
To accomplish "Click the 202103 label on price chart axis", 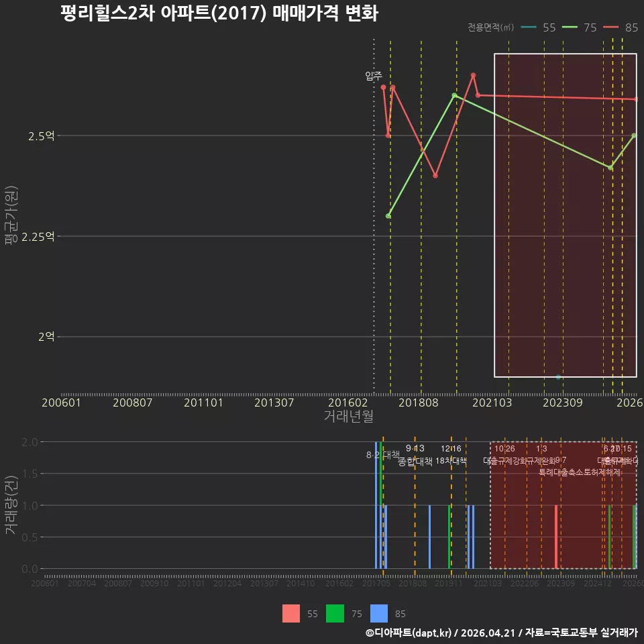I will (492, 402).
